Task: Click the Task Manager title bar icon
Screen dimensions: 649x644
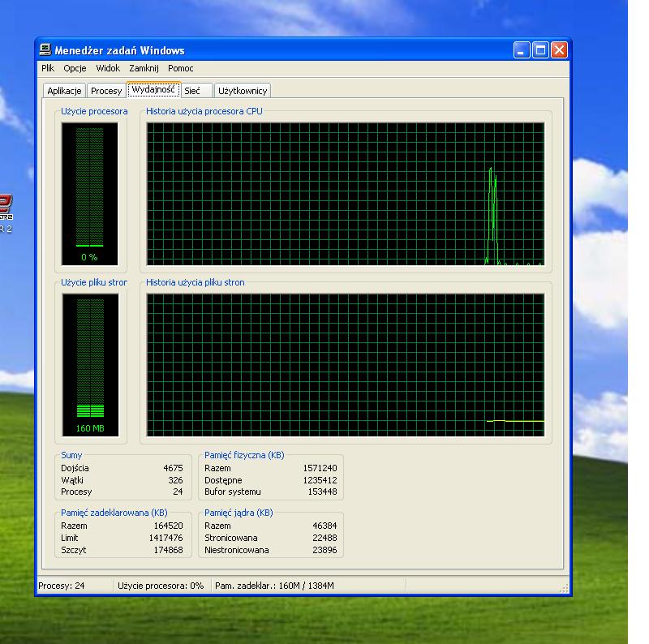Action: tap(45, 50)
